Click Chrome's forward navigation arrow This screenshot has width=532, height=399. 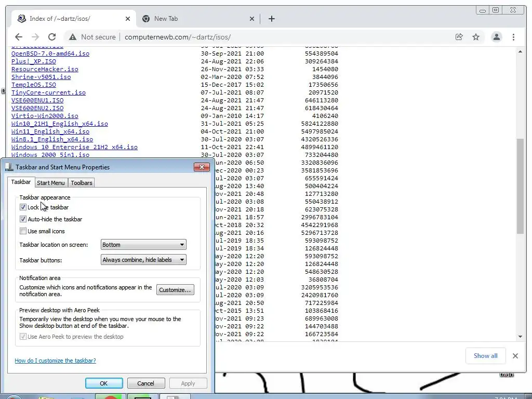coord(35,37)
